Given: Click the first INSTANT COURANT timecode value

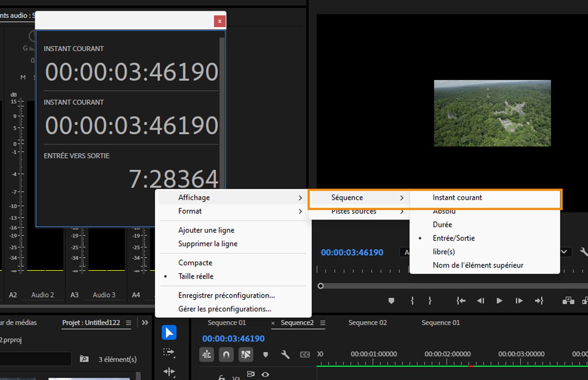Looking at the screenshot, I should pyautogui.click(x=132, y=72).
